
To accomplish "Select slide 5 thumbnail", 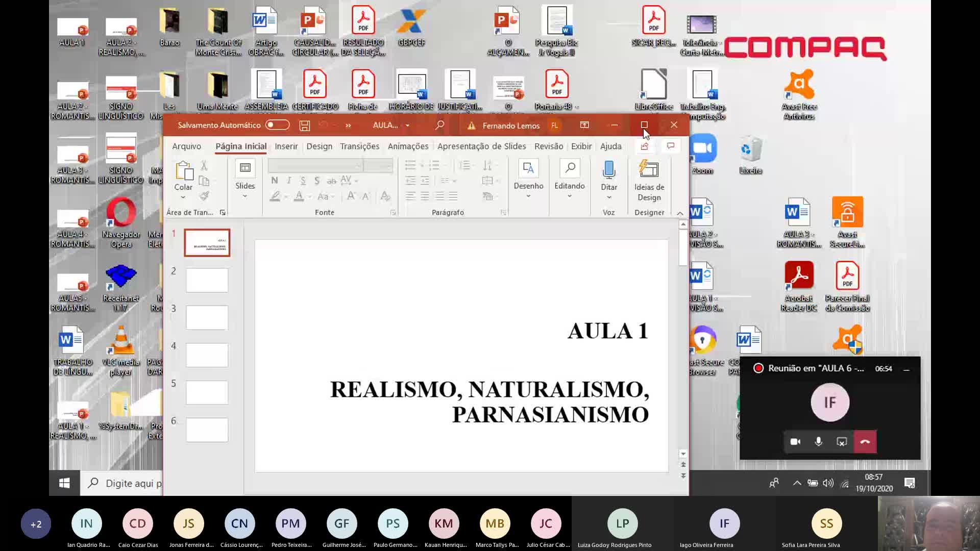I will (x=207, y=392).
